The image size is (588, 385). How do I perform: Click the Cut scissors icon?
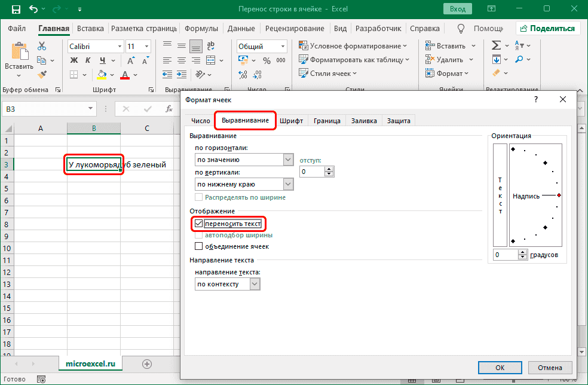42,46
